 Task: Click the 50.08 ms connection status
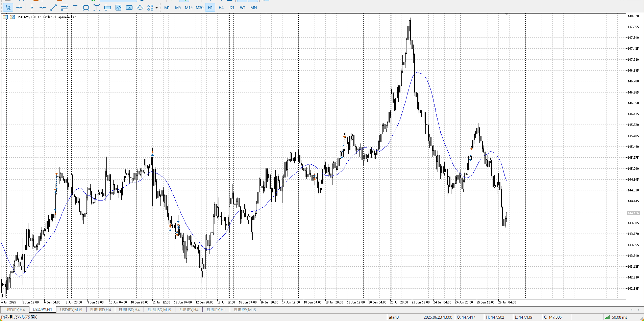pos(616,317)
